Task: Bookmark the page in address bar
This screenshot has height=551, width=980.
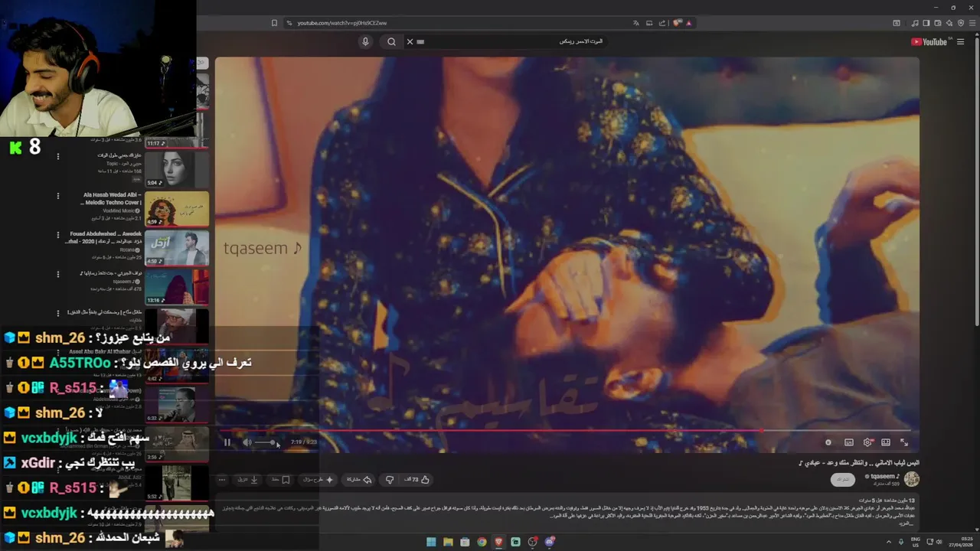Action: point(275,23)
